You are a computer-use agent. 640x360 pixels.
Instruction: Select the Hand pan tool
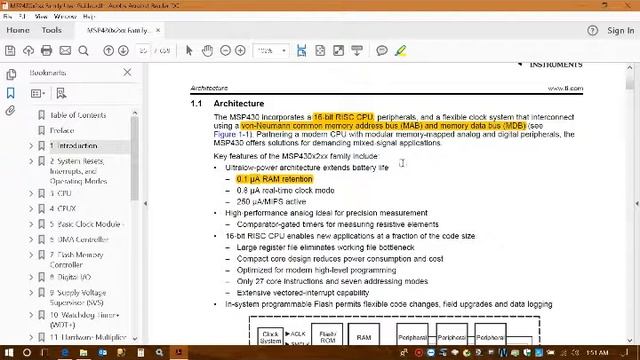(x=207, y=51)
